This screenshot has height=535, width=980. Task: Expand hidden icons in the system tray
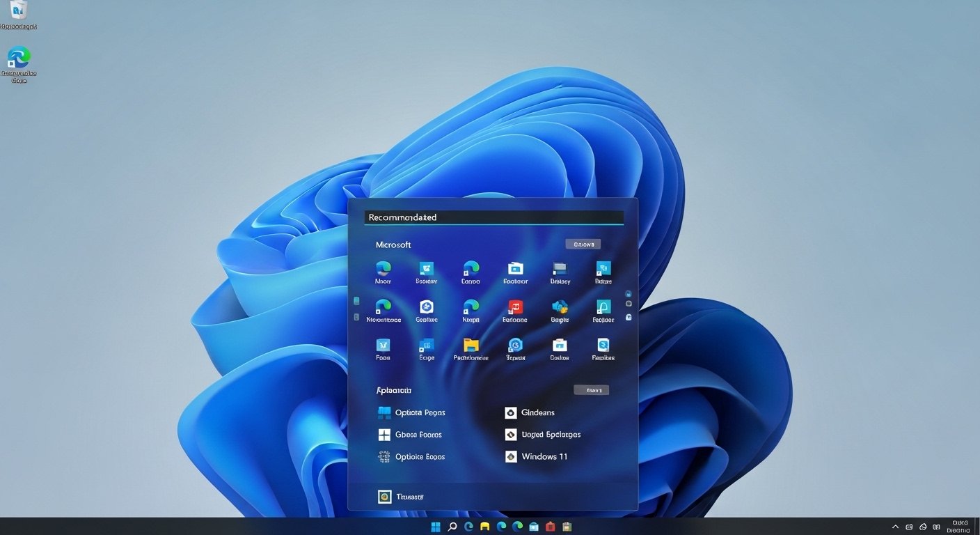[x=895, y=527]
